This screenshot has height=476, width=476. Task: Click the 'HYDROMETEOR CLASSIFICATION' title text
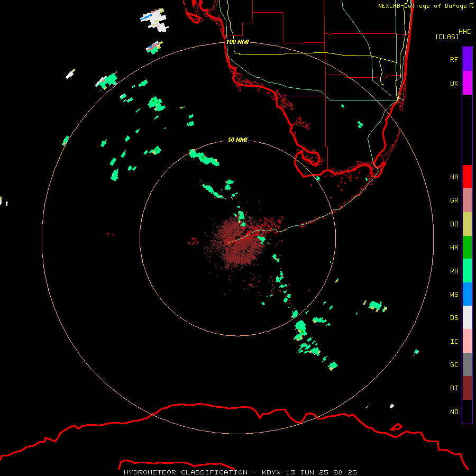click(x=186, y=472)
